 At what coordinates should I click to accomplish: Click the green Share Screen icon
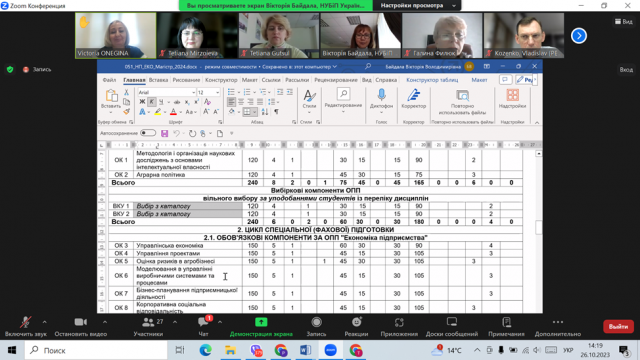tap(261, 322)
